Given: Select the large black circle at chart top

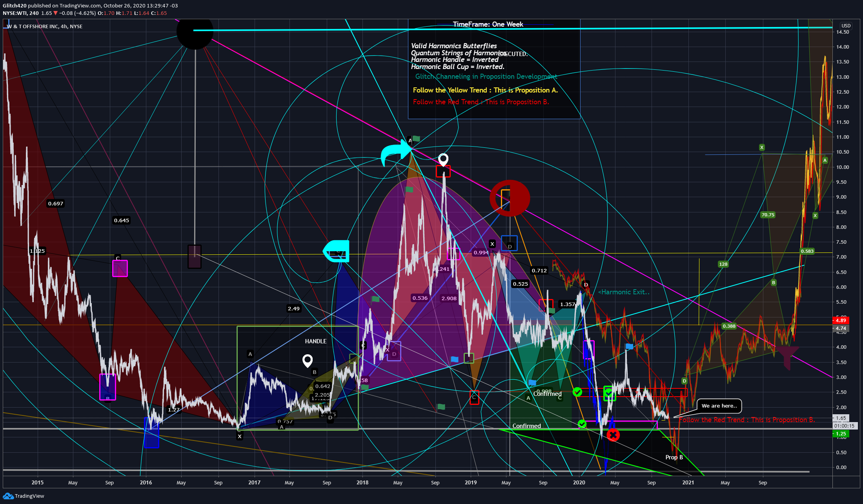Looking at the screenshot, I should coord(195,31).
